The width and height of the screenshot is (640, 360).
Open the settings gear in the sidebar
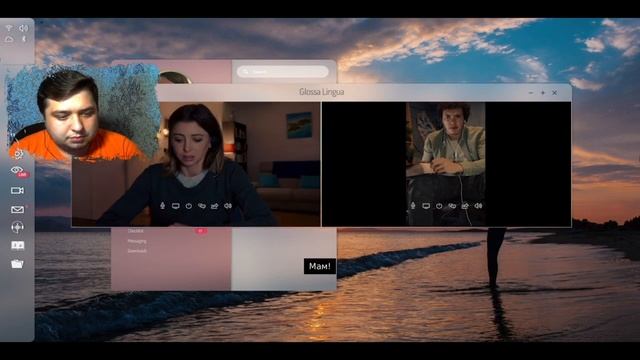click(18, 154)
